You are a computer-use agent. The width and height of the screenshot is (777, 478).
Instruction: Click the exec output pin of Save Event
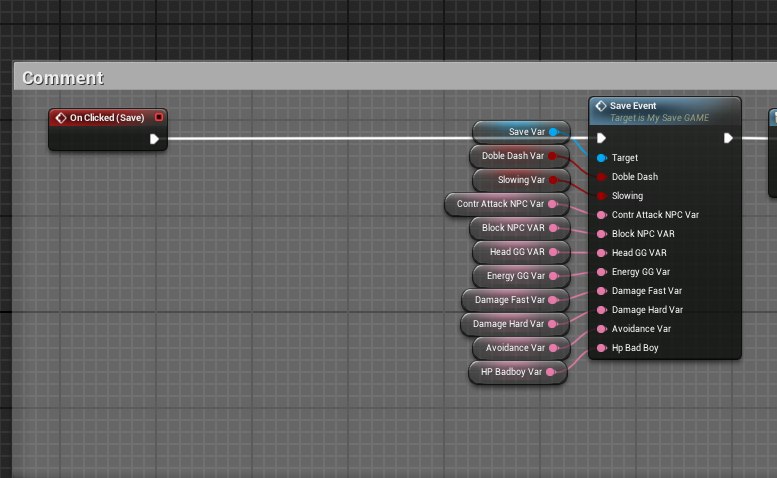728,138
